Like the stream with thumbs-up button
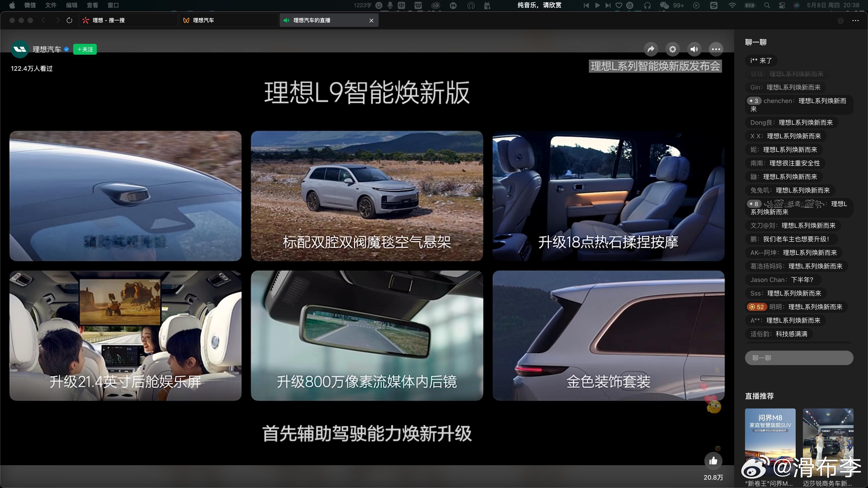 click(713, 461)
